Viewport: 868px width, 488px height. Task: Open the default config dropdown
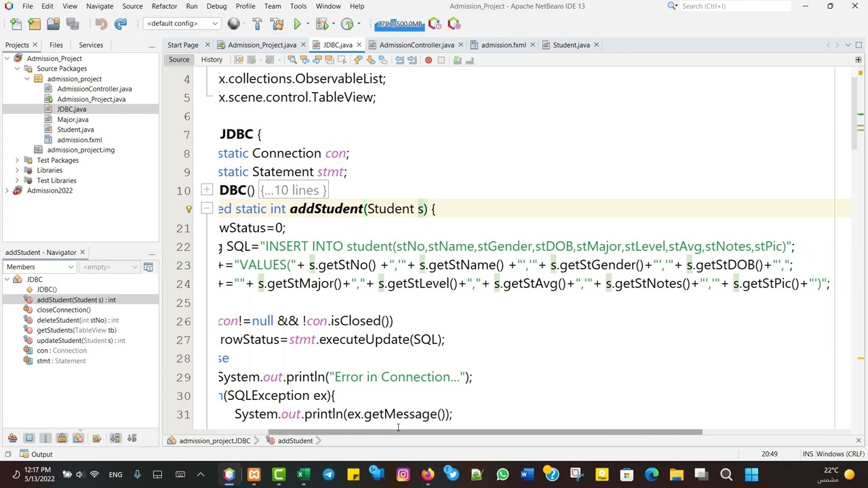point(182,24)
